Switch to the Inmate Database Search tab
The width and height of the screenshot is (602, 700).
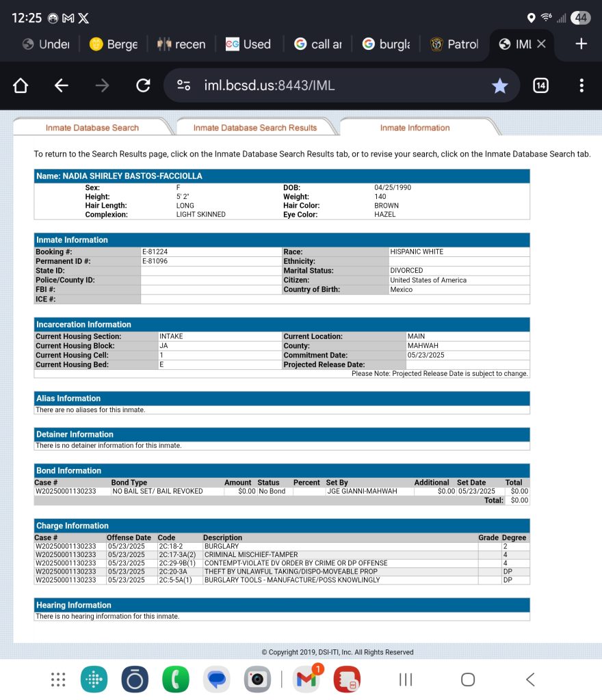(x=92, y=128)
